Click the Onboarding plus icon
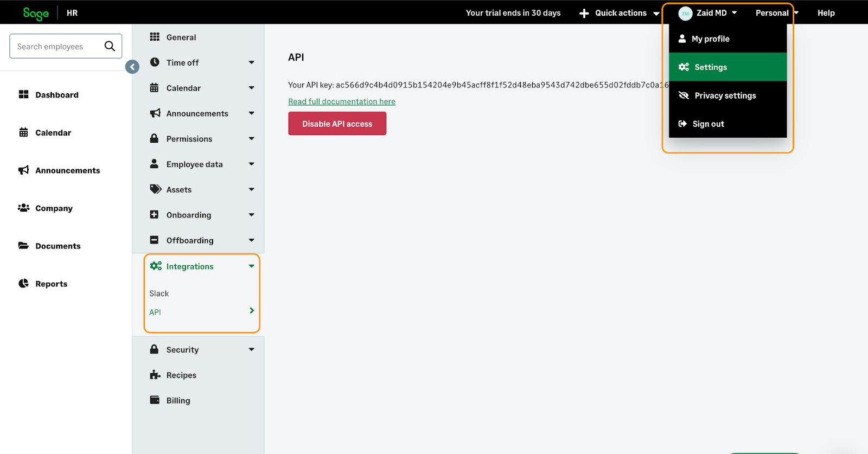The width and height of the screenshot is (868, 454). tap(154, 214)
